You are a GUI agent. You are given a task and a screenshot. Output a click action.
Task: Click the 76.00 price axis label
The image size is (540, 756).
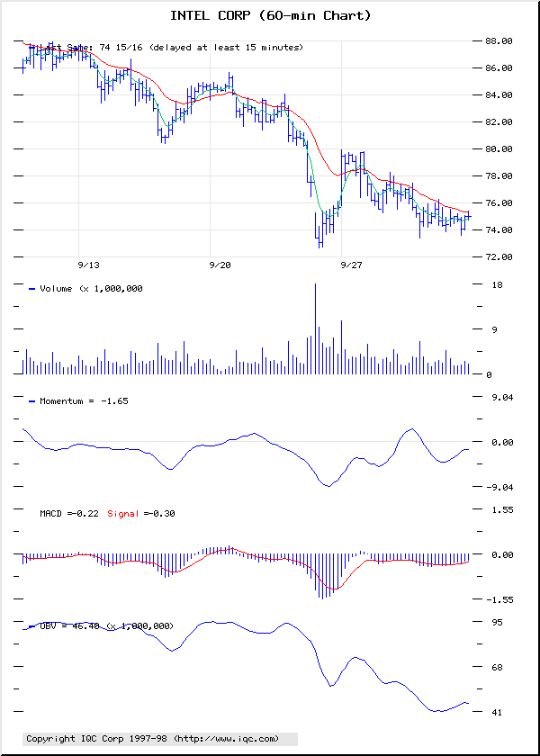pos(499,203)
